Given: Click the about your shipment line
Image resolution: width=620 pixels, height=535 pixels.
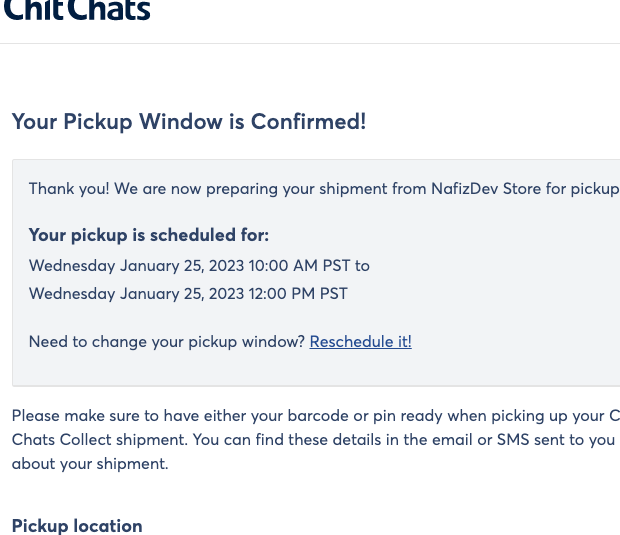Looking at the screenshot, I should [90, 464].
